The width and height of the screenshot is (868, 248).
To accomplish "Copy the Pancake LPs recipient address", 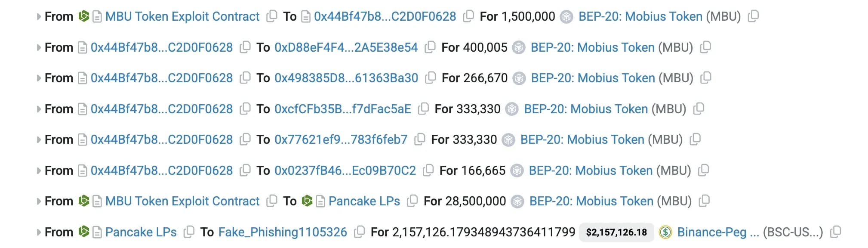I will click(412, 201).
